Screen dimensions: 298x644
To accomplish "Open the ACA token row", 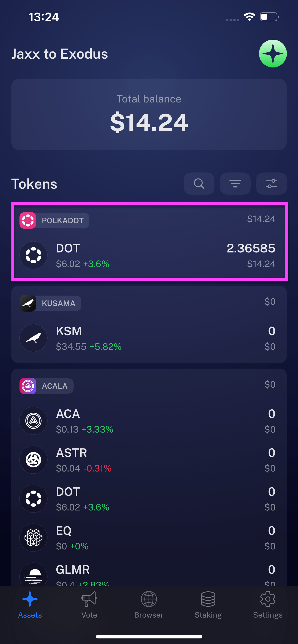I will point(149,421).
